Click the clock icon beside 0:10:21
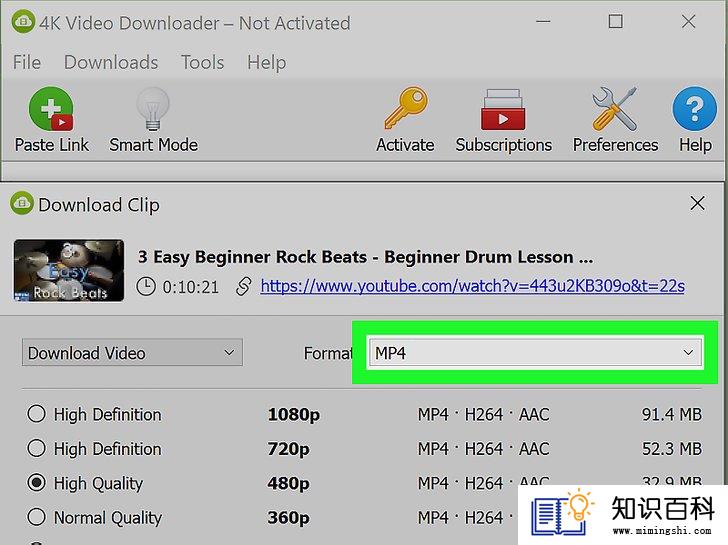The height and width of the screenshot is (545, 728). coord(146,286)
